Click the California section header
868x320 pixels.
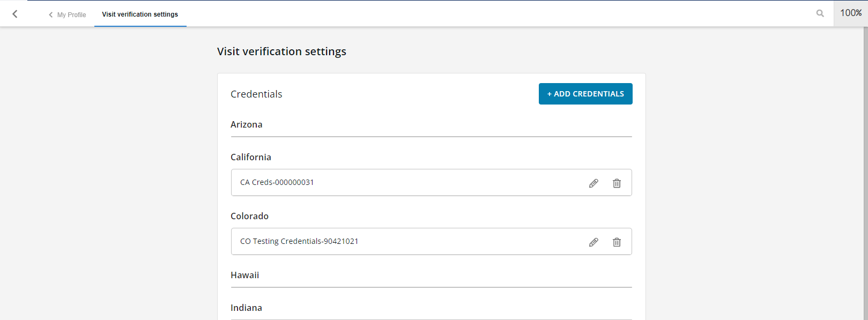coord(251,157)
